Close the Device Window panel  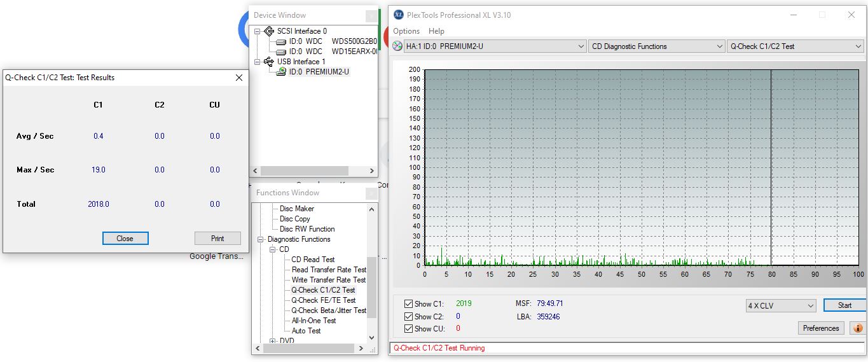[x=371, y=16]
